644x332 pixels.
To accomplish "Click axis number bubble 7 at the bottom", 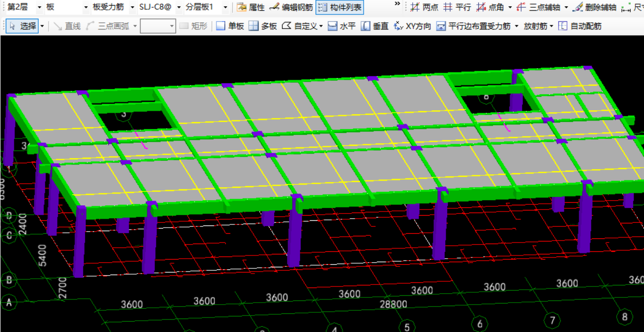I will 553,320.
